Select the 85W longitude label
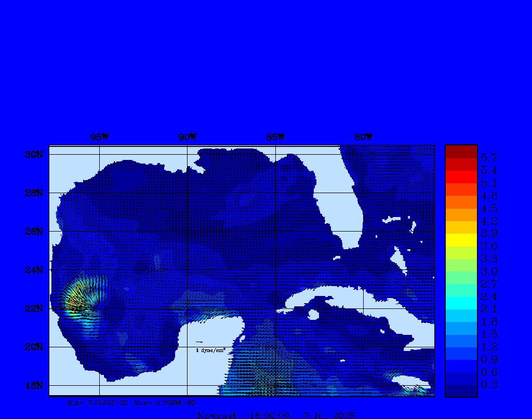The height and width of the screenshot is (419, 532). (x=275, y=138)
